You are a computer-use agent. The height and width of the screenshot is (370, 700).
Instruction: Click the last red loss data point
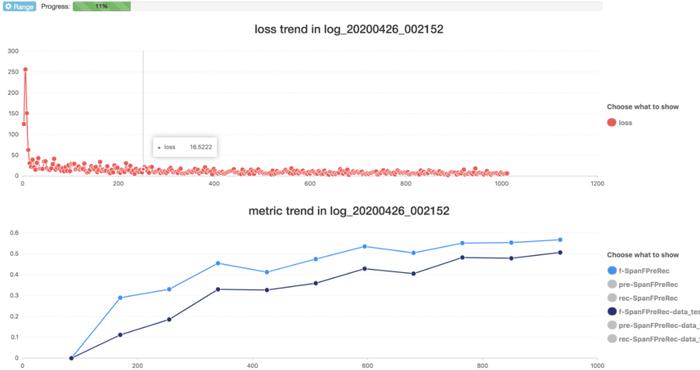click(506, 174)
